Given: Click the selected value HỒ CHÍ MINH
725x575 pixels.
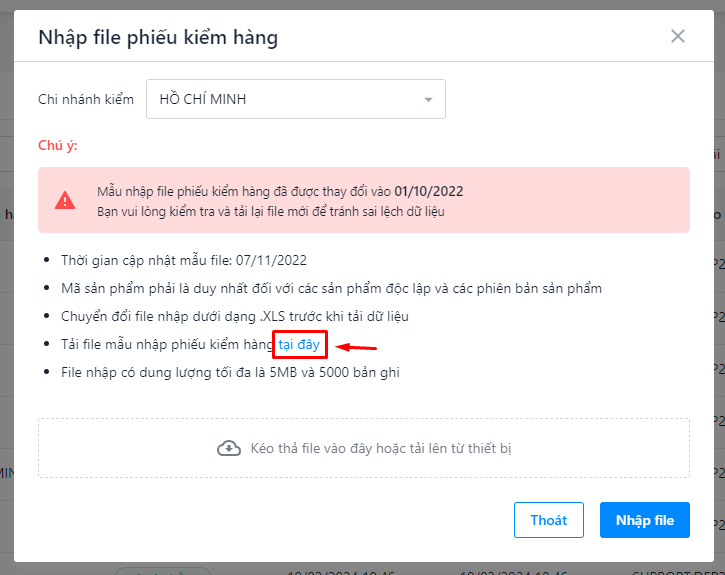Looking at the screenshot, I should pos(203,99).
